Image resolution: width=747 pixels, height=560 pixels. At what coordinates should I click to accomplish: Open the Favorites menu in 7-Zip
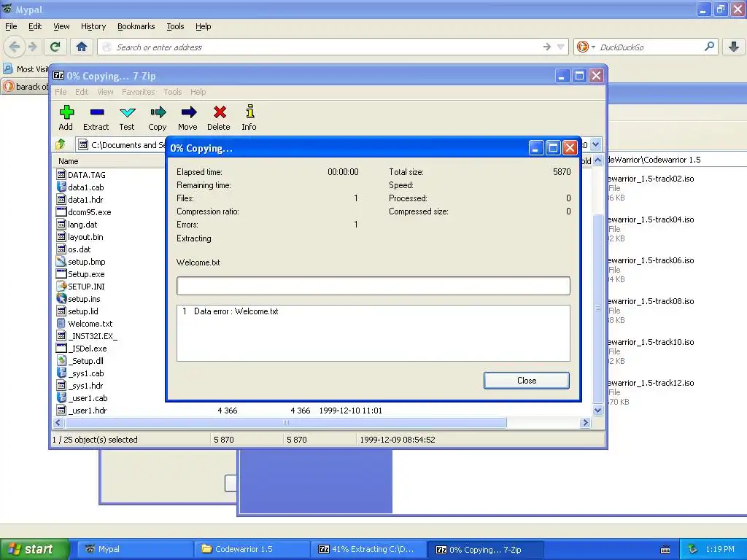138,92
